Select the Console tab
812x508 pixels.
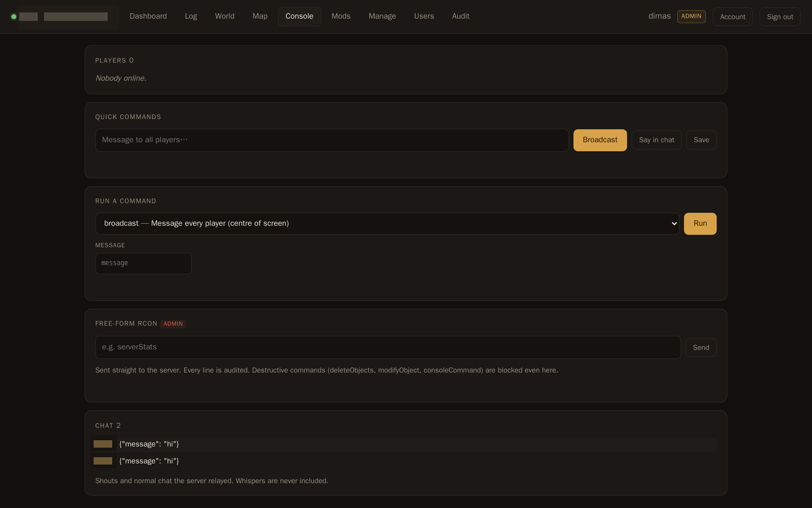299,16
